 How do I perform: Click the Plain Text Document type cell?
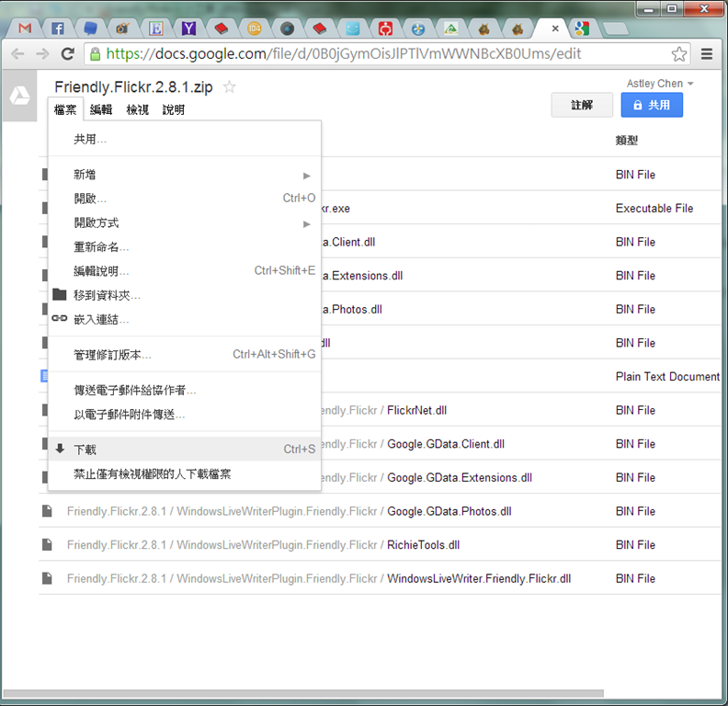coord(667,377)
